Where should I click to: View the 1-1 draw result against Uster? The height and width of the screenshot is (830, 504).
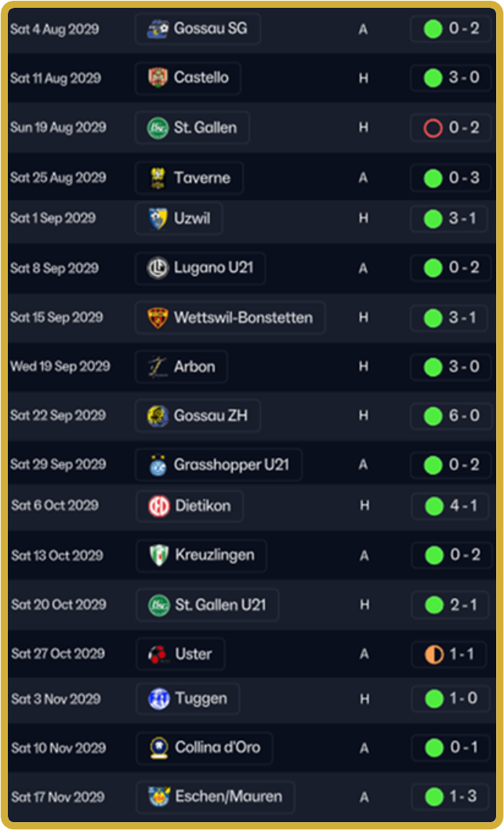(x=451, y=654)
